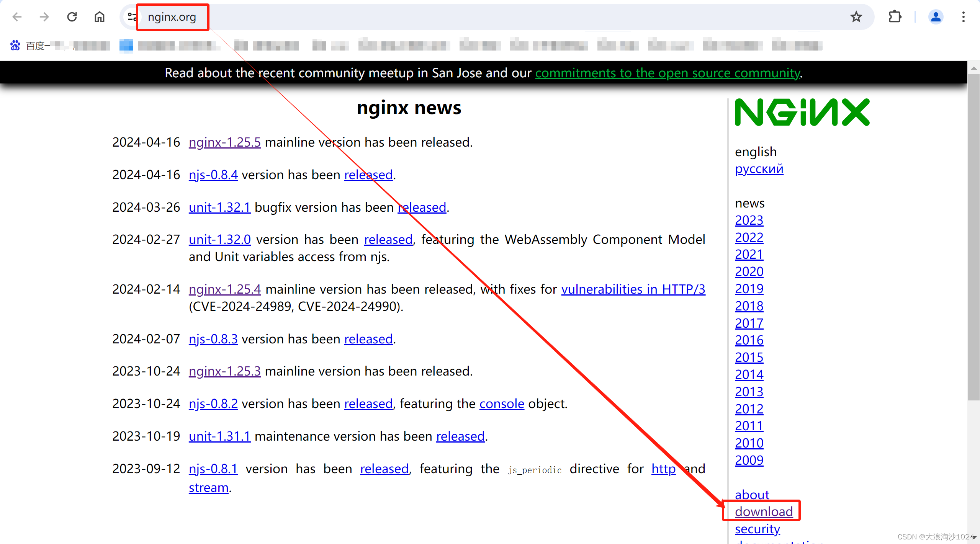Open the browser home page
The width and height of the screenshot is (980, 544).
[x=99, y=17]
